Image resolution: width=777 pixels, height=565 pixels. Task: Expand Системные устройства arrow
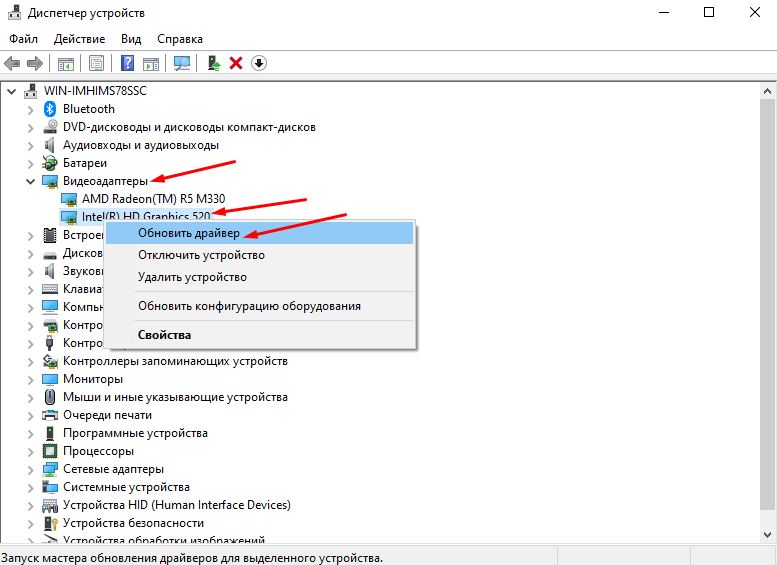[x=30, y=488]
